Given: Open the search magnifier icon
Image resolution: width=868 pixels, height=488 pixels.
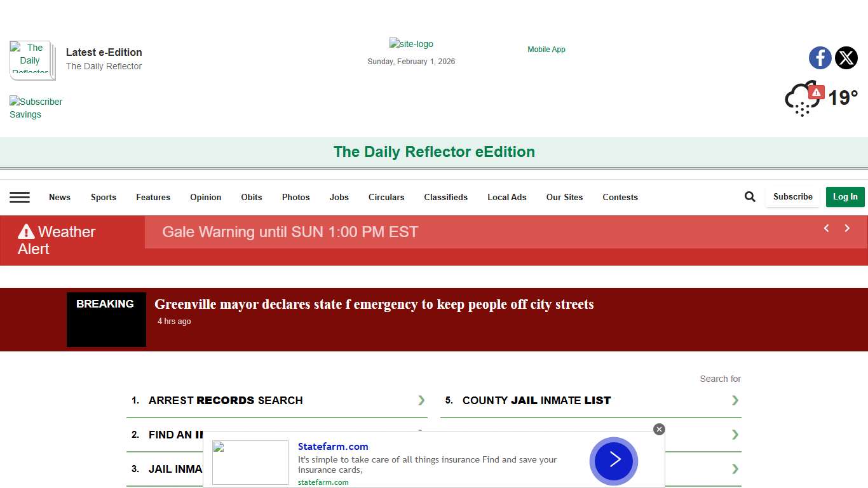Looking at the screenshot, I should pyautogui.click(x=749, y=197).
